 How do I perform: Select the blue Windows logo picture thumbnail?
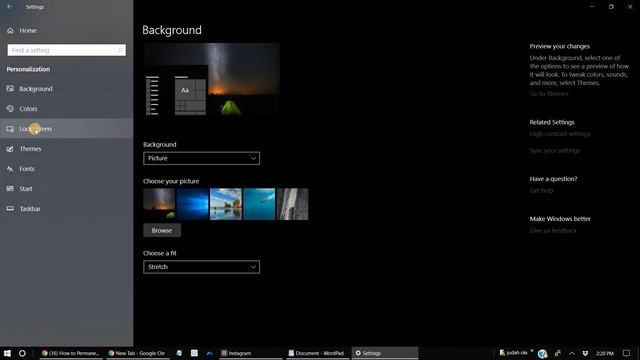pyautogui.click(x=192, y=204)
